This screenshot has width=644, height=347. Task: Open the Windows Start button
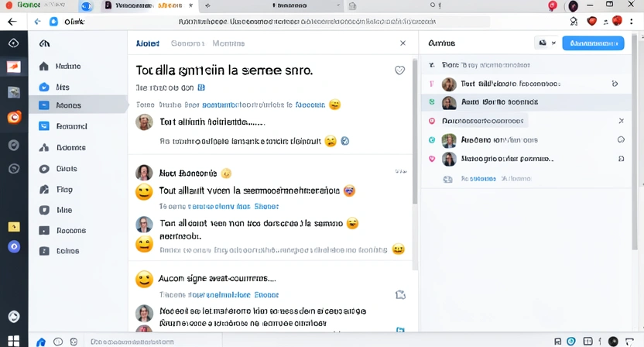pos(14,341)
